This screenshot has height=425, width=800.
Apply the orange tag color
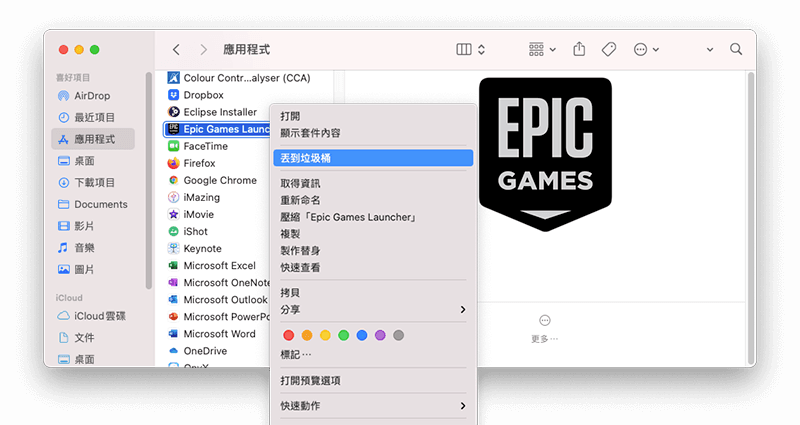(x=307, y=335)
